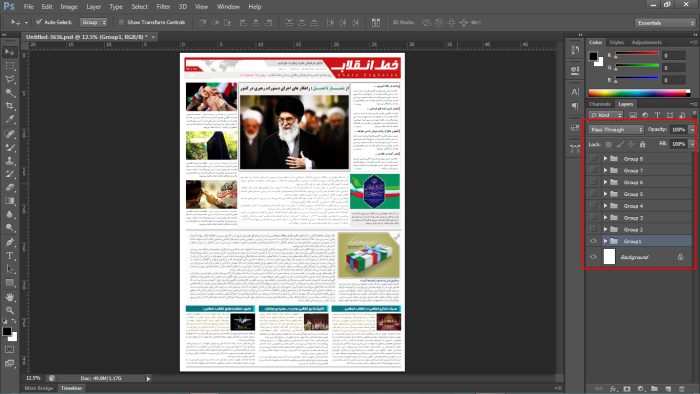
Task: Select the Spot Healing Brush tool
Action: pyautogui.click(x=9, y=134)
